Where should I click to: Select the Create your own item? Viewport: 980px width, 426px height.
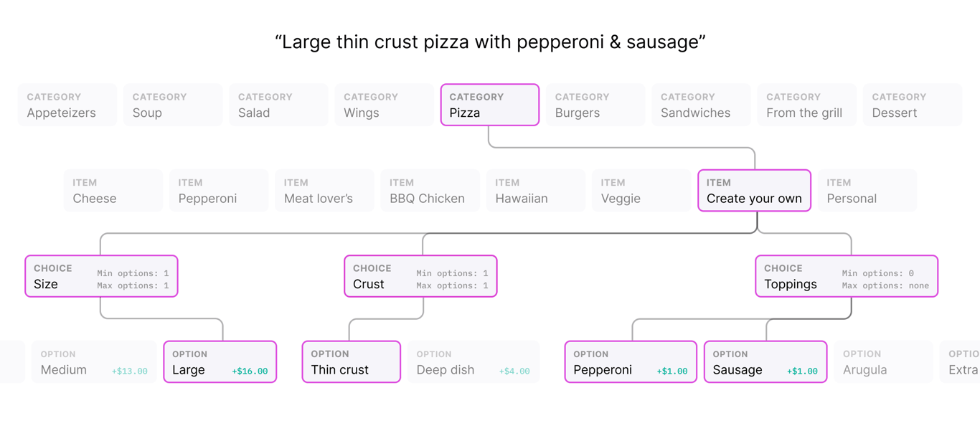click(754, 191)
